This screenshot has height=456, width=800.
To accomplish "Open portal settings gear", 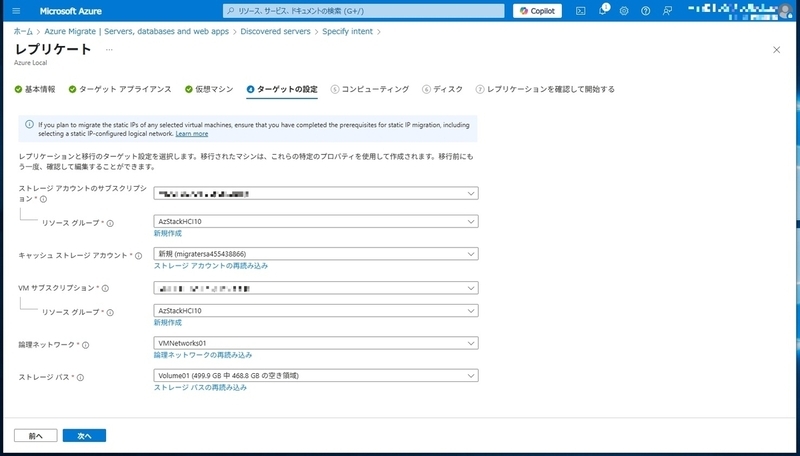I will tap(624, 11).
